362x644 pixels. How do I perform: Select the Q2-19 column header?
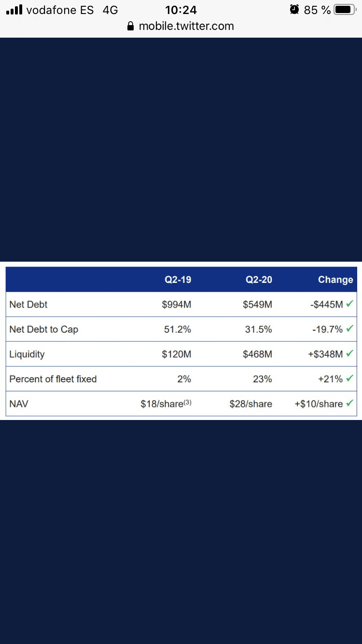178,280
